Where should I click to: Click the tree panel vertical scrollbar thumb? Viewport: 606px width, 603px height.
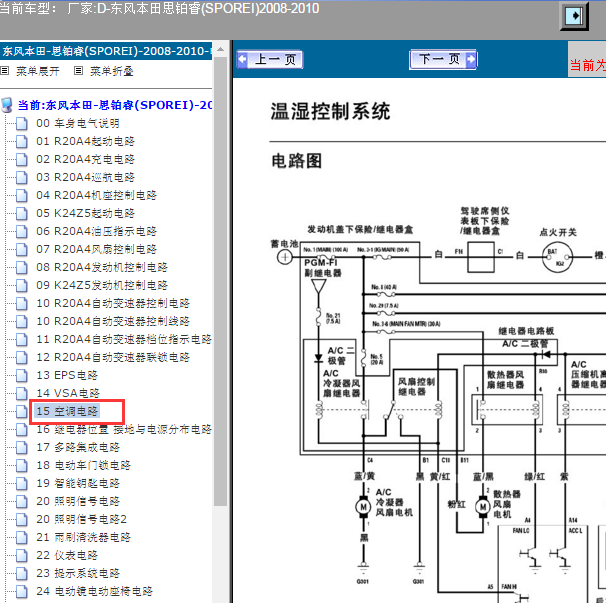220,281
